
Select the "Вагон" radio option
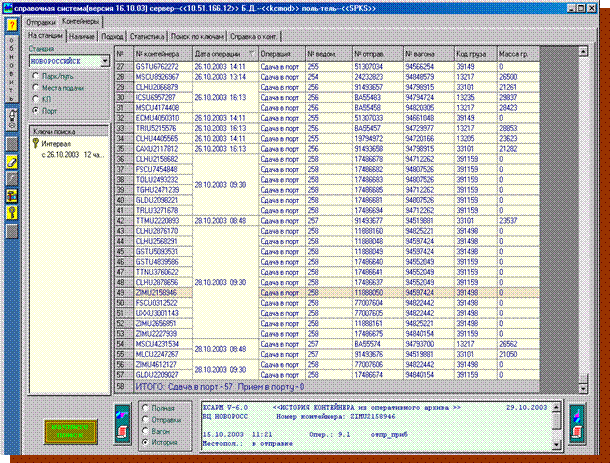tap(145, 431)
